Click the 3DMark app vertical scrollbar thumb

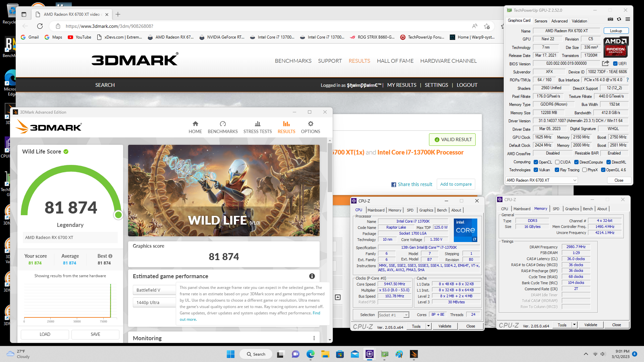coord(330,168)
